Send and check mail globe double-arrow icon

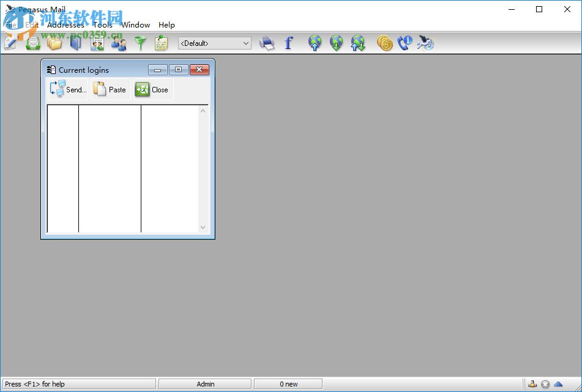tap(358, 43)
